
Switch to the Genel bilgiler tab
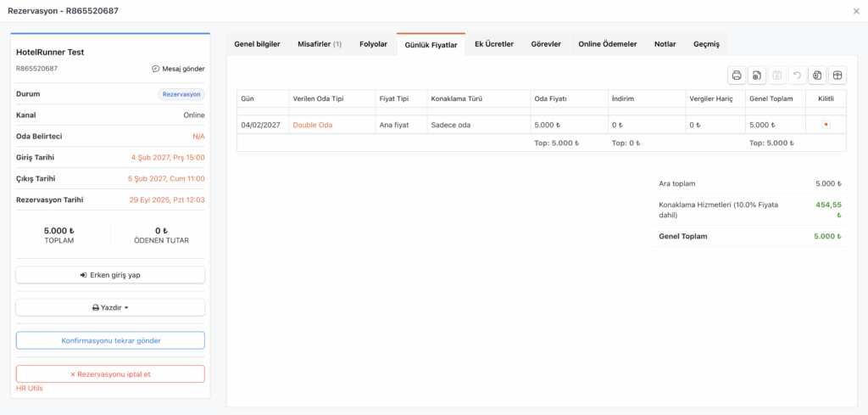click(257, 44)
